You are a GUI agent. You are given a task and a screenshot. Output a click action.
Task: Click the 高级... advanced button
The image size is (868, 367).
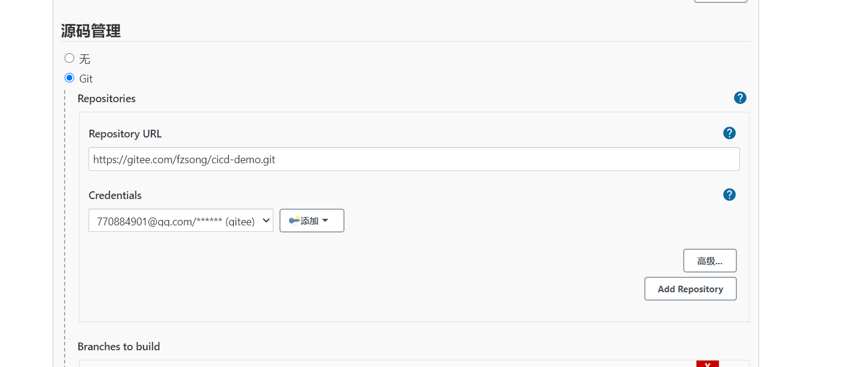click(709, 261)
